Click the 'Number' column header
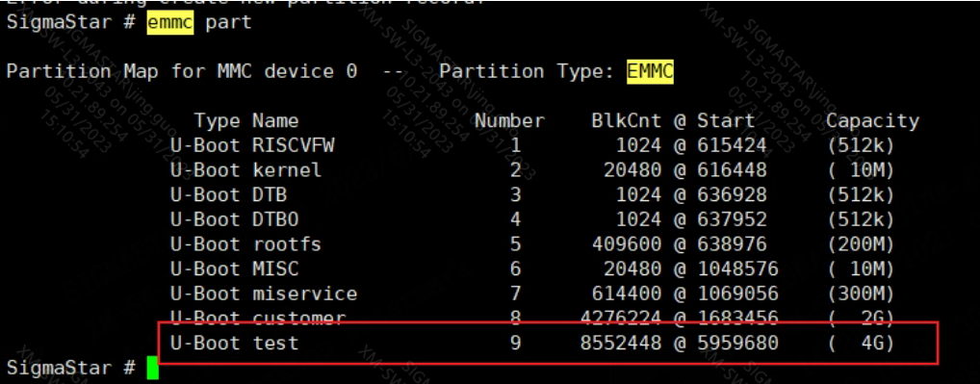Screen dimensions: 980x384 click(509, 121)
